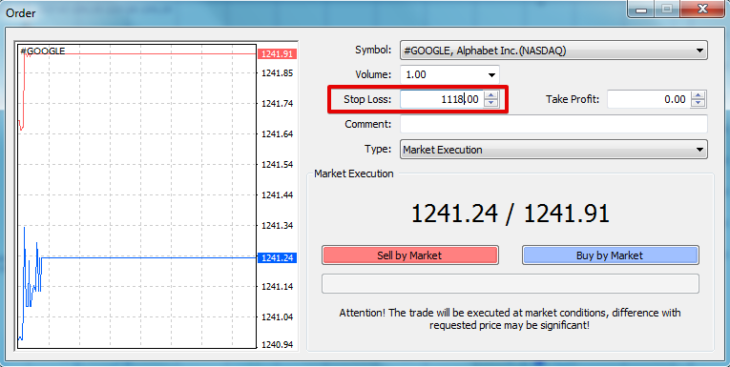Click the chart axis value 1241.74
The height and width of the screenshot is (367, 730).
277,104
